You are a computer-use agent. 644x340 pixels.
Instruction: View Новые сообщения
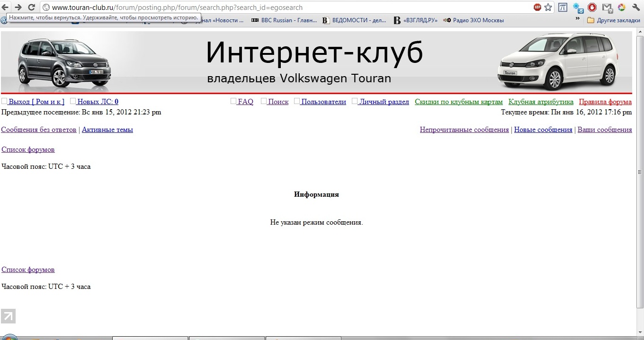(543, 130)
